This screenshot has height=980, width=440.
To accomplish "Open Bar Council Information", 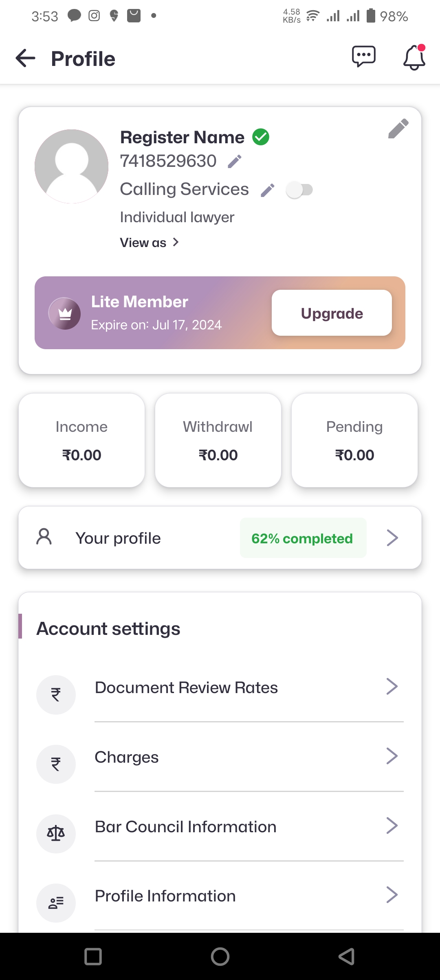I will (x=185, y=827).
